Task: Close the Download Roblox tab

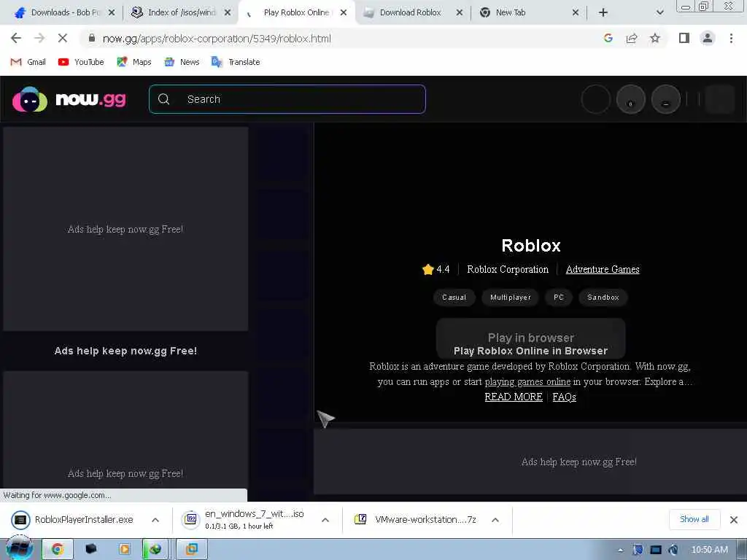Action: [x=460, y=12]
